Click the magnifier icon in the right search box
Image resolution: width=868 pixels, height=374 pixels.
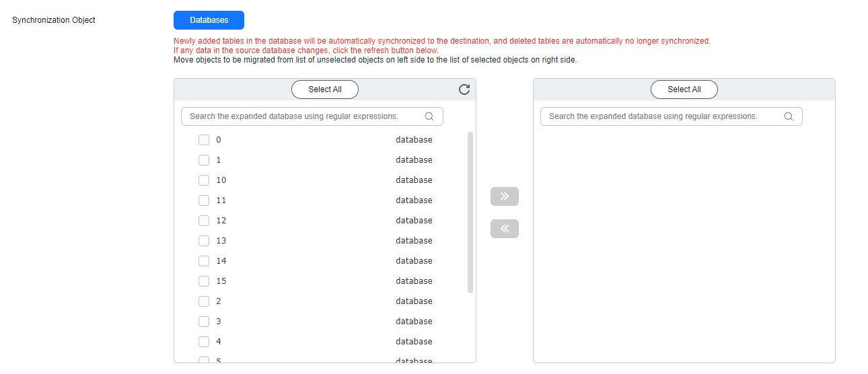(x=789, y=116)
